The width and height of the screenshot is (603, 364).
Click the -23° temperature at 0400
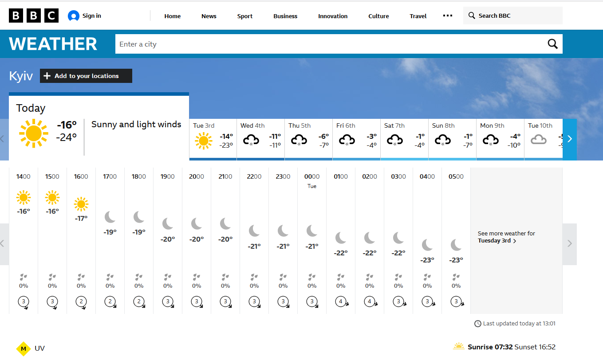coord(427,260)
